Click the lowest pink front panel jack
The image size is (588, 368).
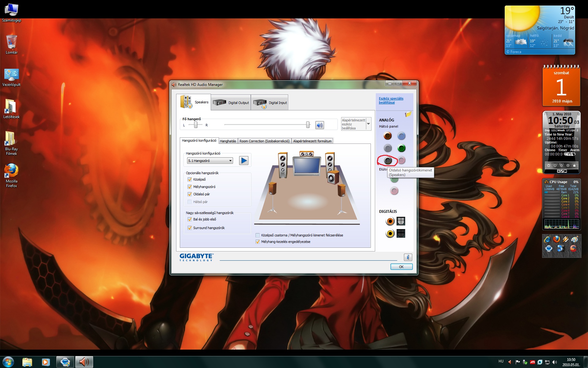pyautogui.click(x=394, y=191)
